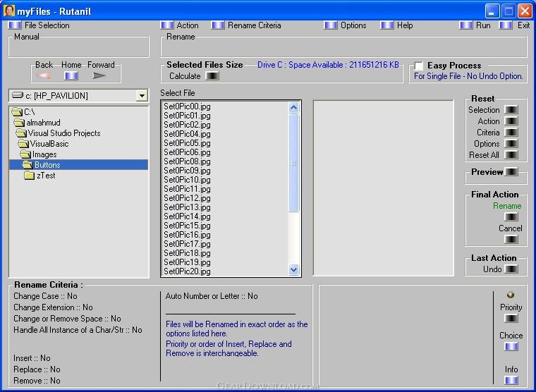Go forward with the Forward arrow

click(99, 75)
